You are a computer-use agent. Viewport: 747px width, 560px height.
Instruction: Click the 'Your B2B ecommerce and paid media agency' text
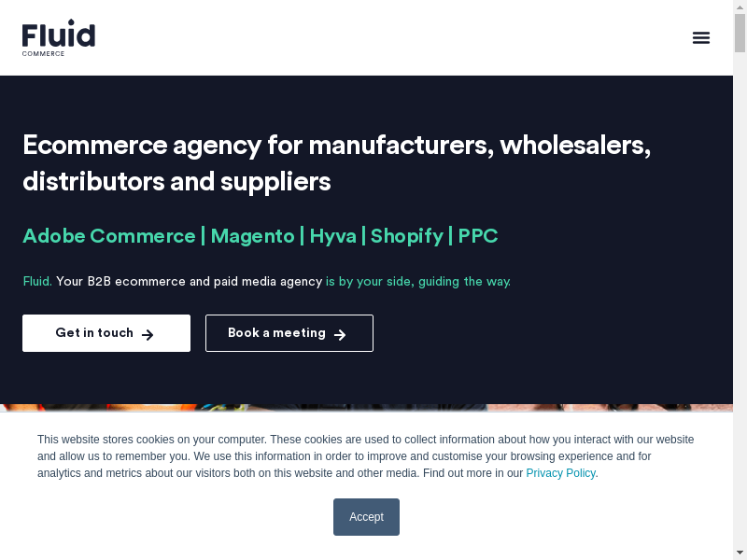pyautogui.click(x=189, y=282)
